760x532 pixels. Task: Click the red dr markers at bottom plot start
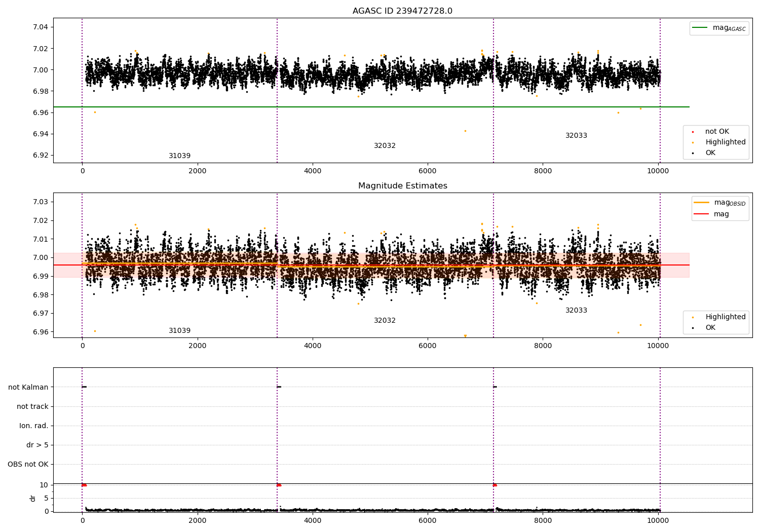click(x=84, y=485)
